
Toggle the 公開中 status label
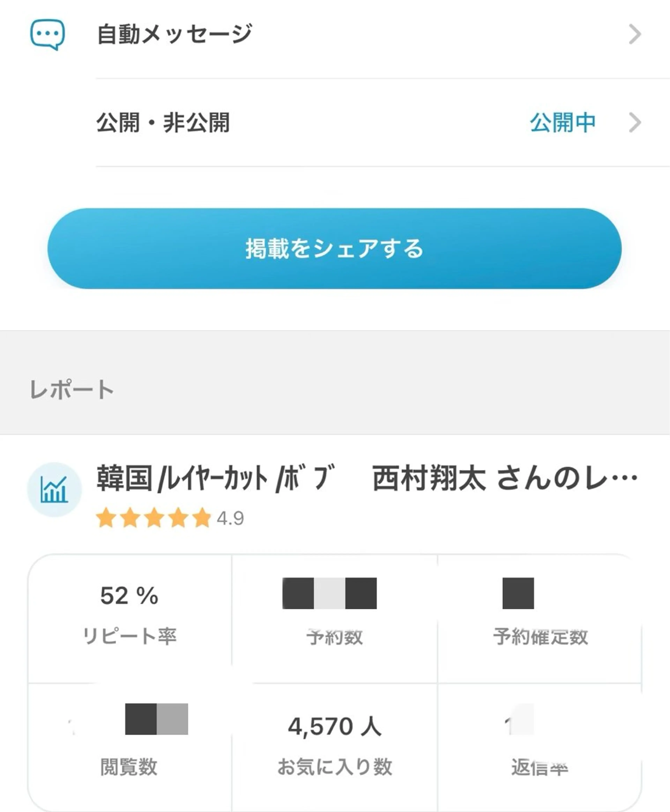[562, 123]
